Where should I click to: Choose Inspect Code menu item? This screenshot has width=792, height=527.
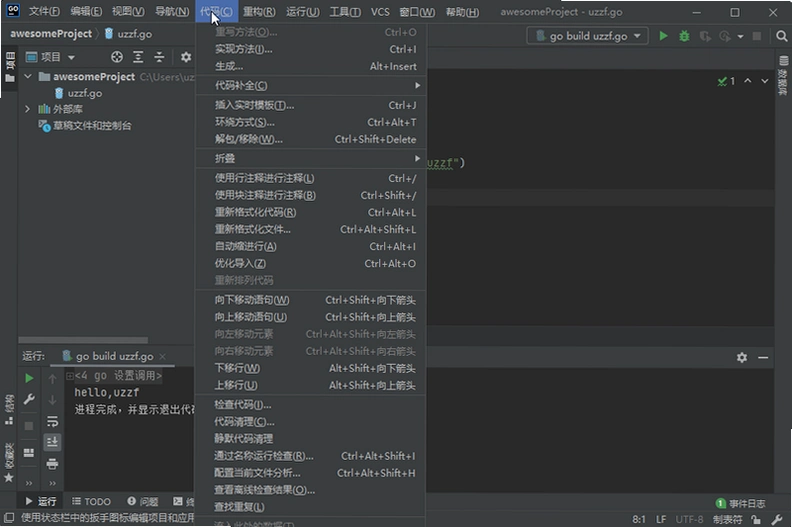(x=311, y=404)
